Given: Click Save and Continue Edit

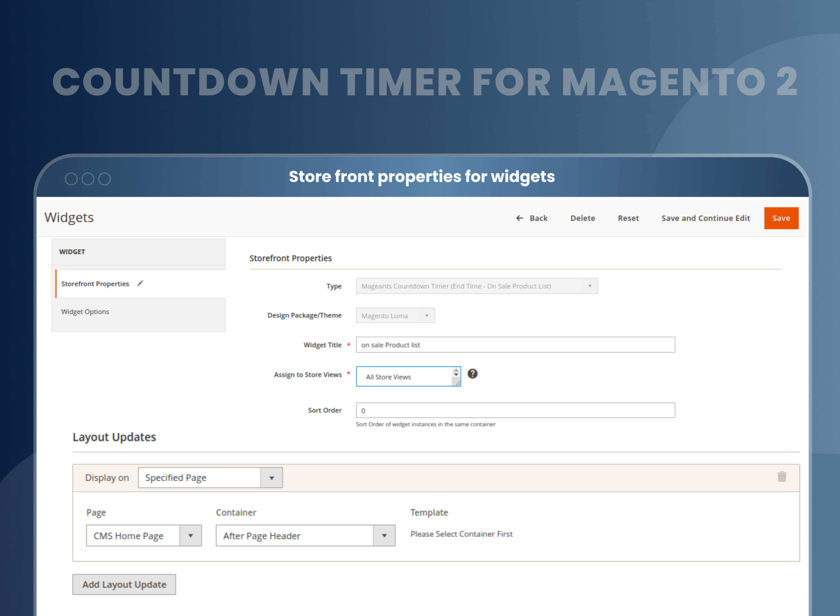Looking at the screenshot, I should [705, 218].
